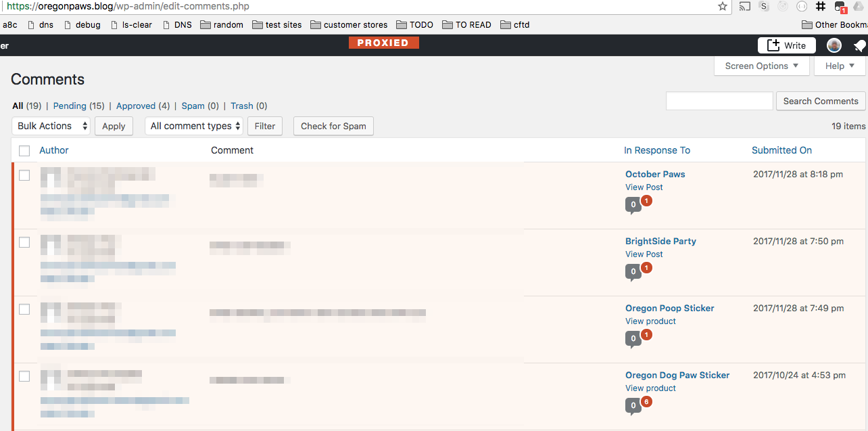This screenshot has width=868, height=431.
Task: Click pending badge 6 on Oregon Dog Paw Sticker
Action: [646, 402]
